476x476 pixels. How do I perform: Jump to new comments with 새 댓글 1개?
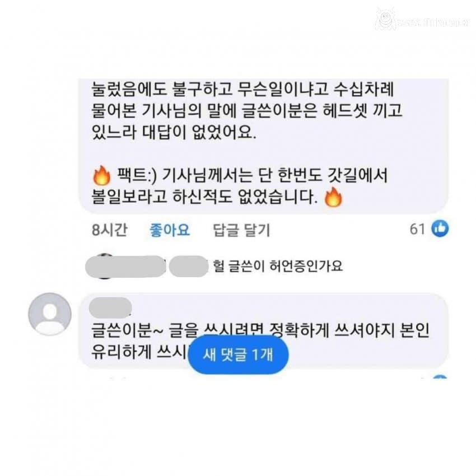click(x=238, y=354)
